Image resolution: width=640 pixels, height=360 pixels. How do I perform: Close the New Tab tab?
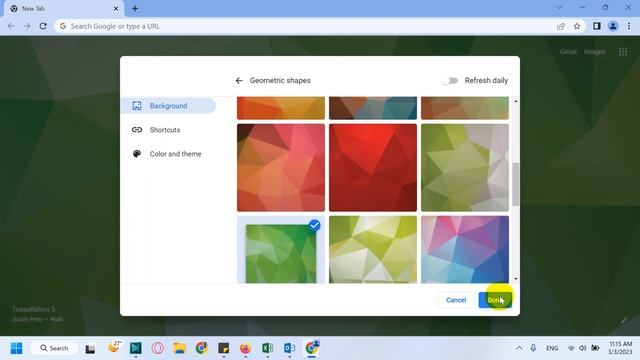116,8
